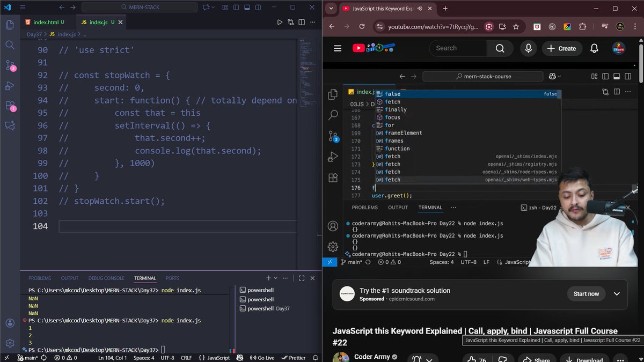This screenshot has height=362, width=644.
Task: Open Google Lens search icon in address bar
Action: [489, 26]
